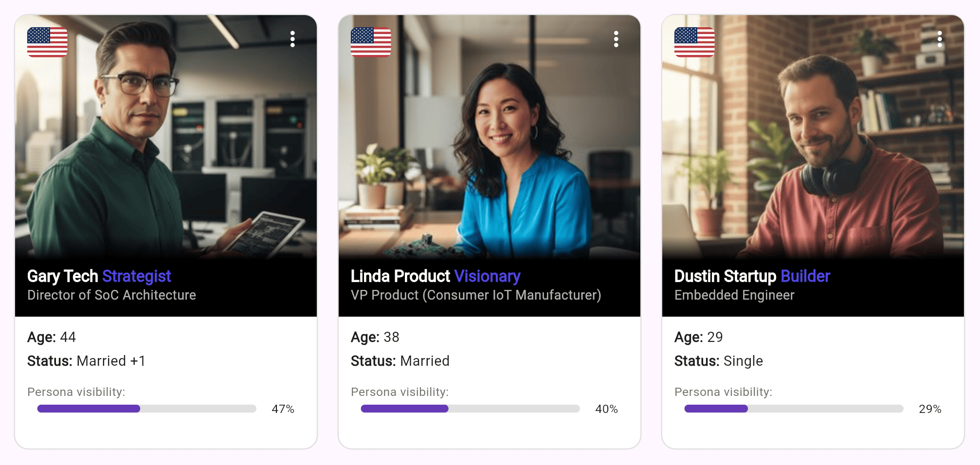The image size is (980, 465).
Task: Open the three-dot menu on Linda Product Visionary's card
Action: tap(616, 40)
